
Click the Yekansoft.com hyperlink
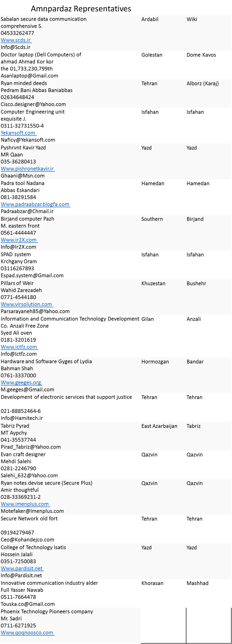point(18,133)
